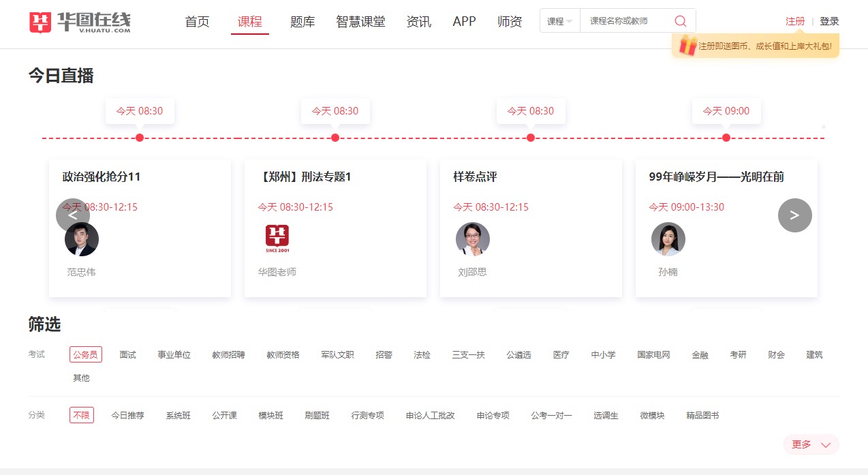Select the 面试 exam filter
The width and height of the screenshot is (868, 475).
[127, 354]
